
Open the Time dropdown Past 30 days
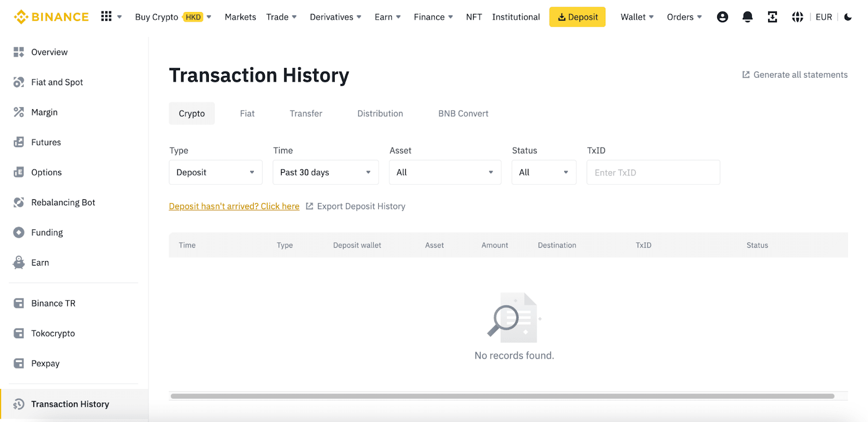click(325, 172)
